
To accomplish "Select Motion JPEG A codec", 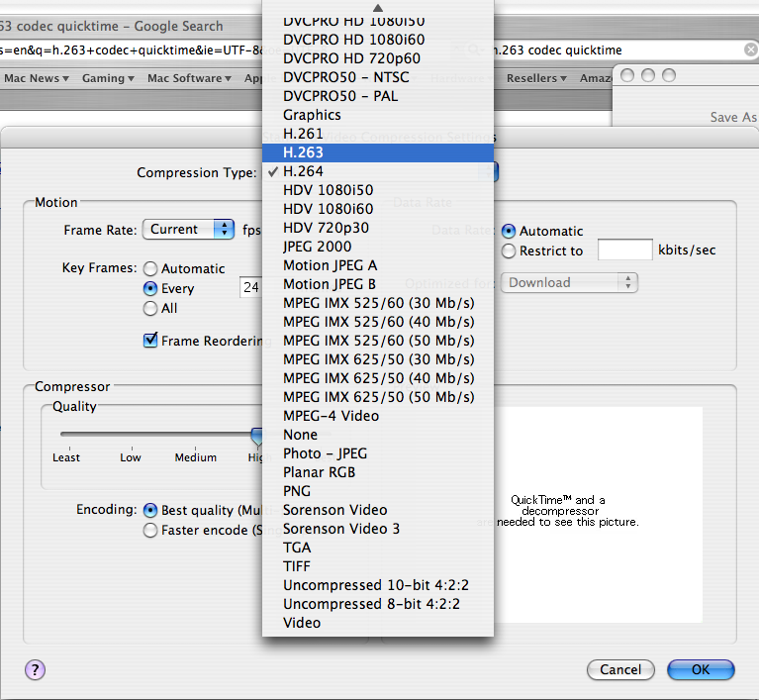I will click(x=378, y=265).
